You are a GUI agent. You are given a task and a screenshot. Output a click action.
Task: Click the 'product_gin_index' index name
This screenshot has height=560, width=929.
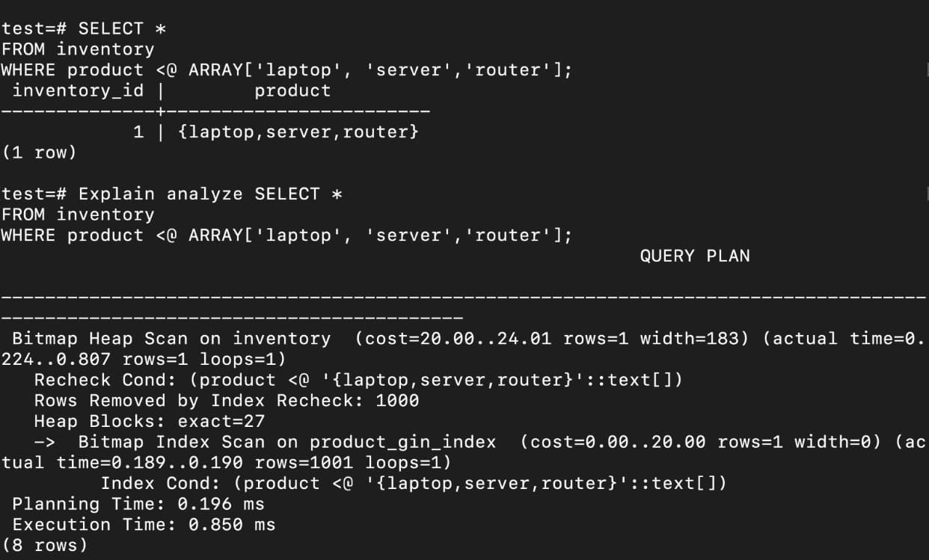pyautogui.click(x=402, y=442)
